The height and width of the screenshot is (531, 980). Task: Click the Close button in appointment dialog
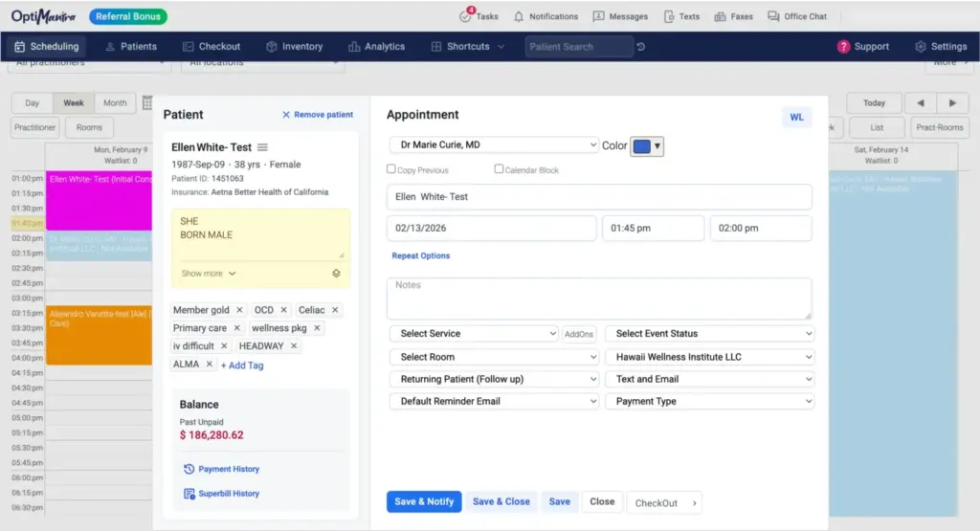602,501
